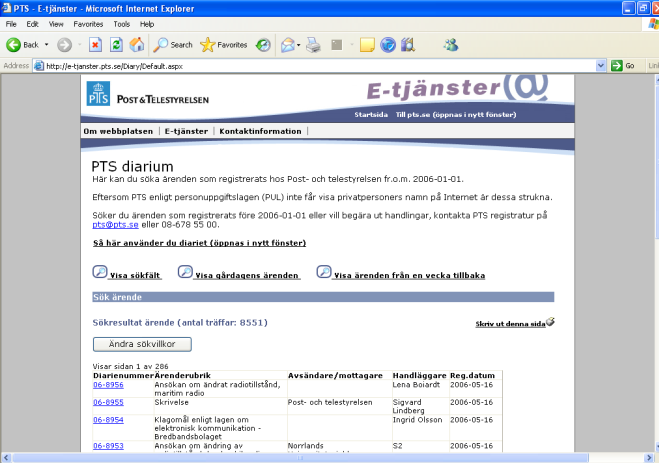This screenshot has width=659, height=463.
Task: Click the page icon in address bar
Action: (x=39, y=66)
